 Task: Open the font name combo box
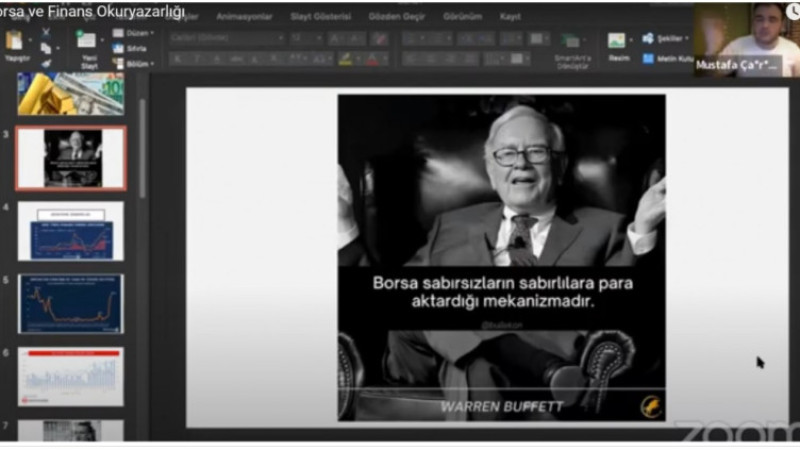click(x=227, y=38)
